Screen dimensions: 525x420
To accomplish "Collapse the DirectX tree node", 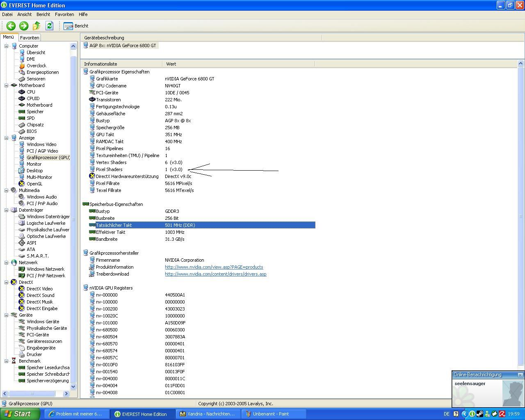I will point(7,282).
